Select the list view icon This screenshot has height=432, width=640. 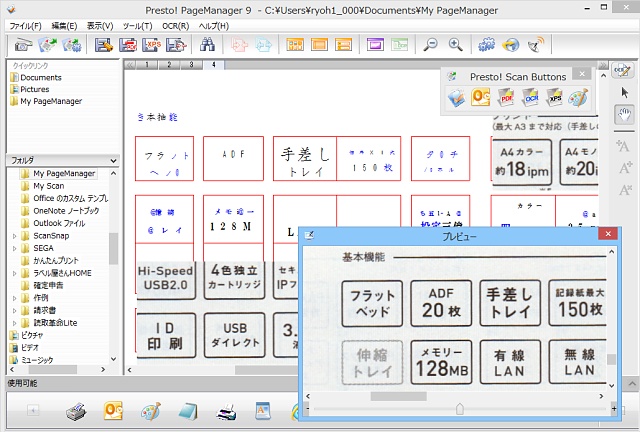(343, 45)
